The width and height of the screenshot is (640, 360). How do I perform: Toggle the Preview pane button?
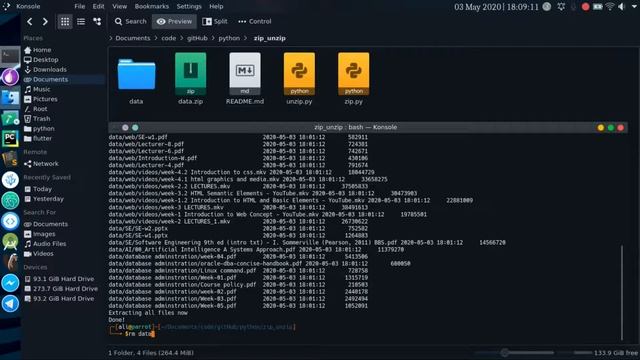point(174,22)
